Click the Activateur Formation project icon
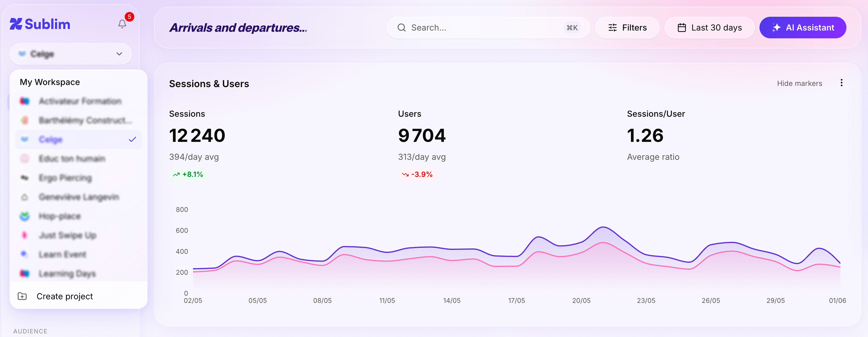Viewport: 868px width, 337px height. 25,101
